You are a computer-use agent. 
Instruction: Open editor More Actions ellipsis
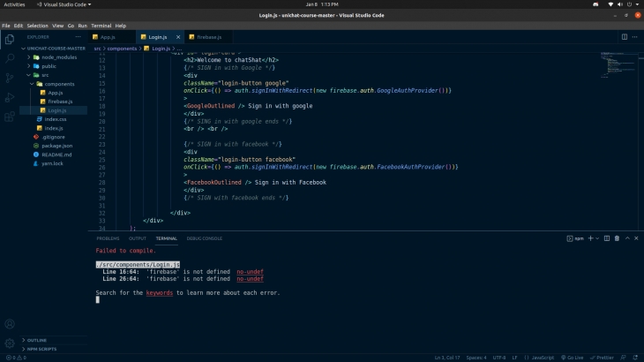pos(635,37)
